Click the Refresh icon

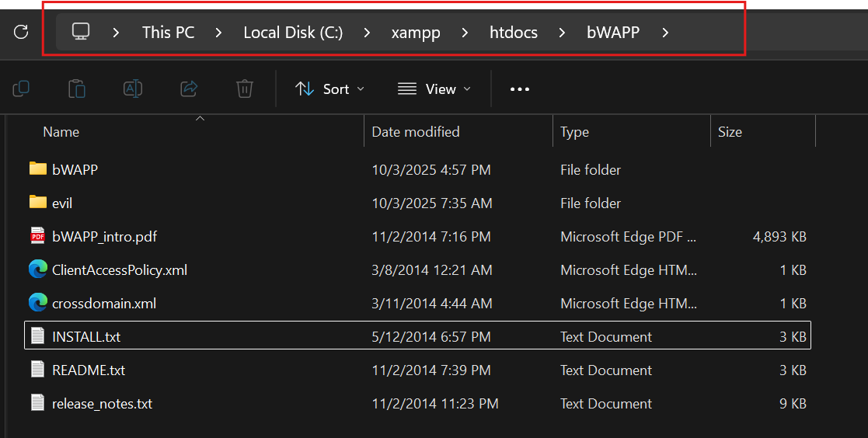click(21, 32)
